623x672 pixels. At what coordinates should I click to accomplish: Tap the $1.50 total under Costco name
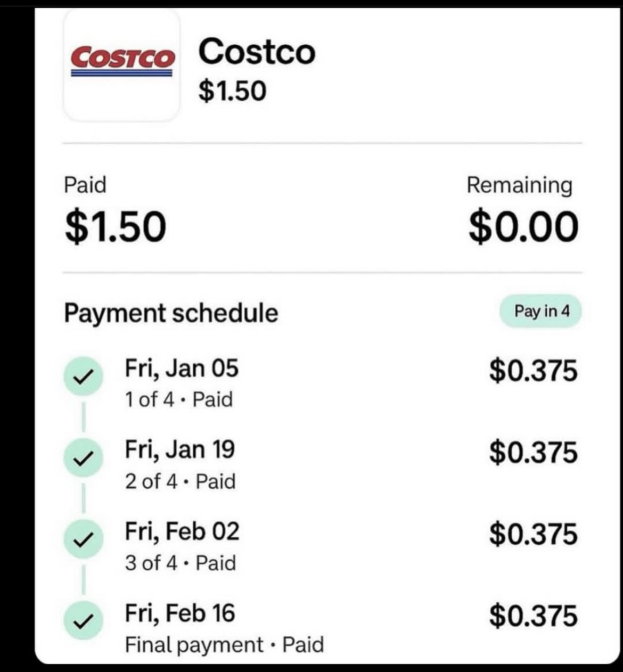(232, 91)
